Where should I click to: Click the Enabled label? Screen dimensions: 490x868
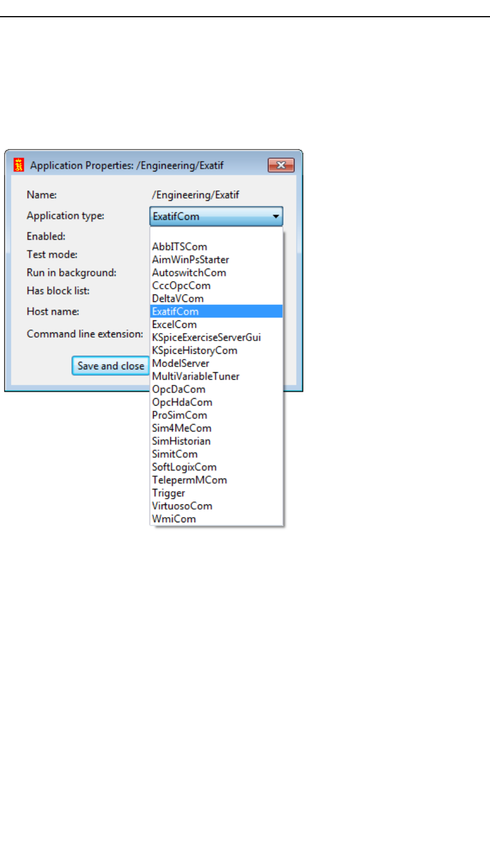(x=46, y=236)
